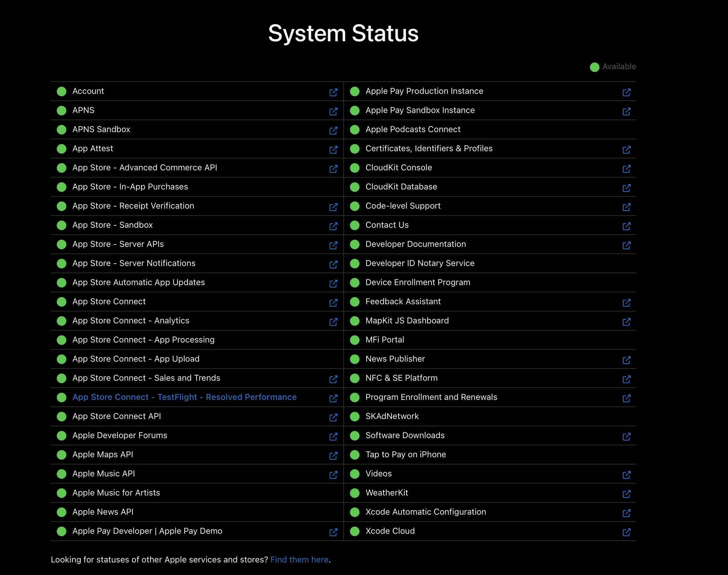Click Feedback Assistant external link icon
728x575 pixels.
tap(626, 303)
